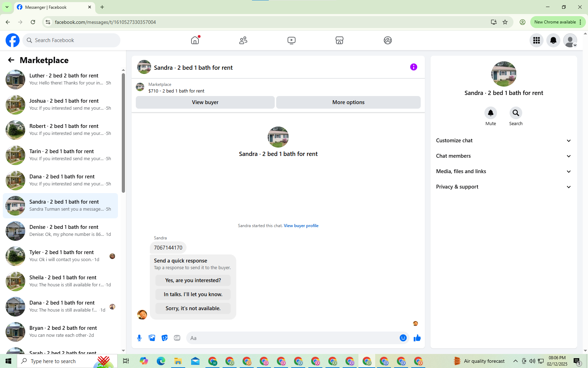Open Bryan's 2 bed 2 bath conversation

[x=60, y=332]
